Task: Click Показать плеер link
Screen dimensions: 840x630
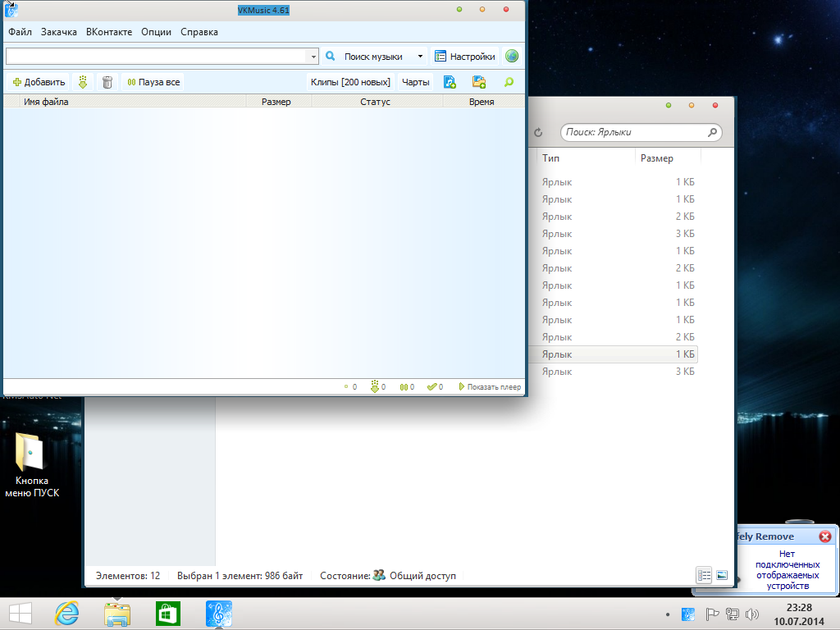Action: [490, 387]
